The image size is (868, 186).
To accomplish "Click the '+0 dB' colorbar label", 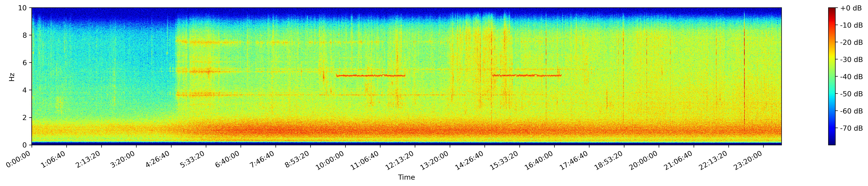I will click(851, 8).
